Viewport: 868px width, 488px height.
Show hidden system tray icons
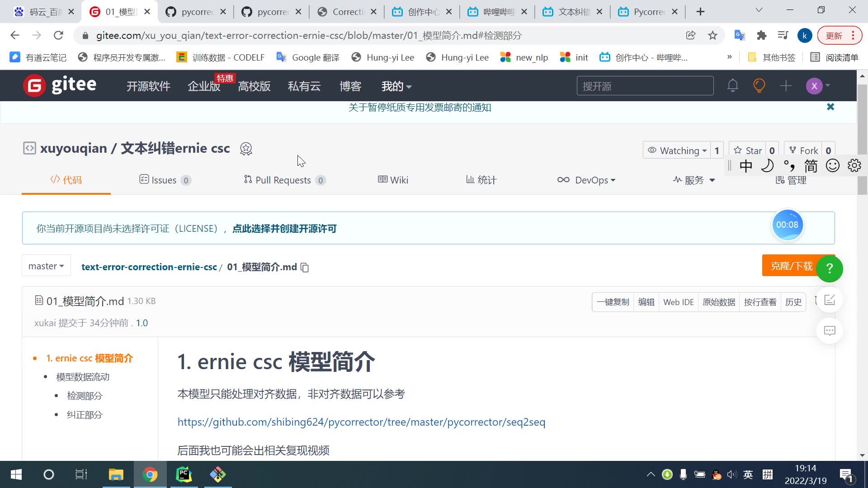point(651,474)
